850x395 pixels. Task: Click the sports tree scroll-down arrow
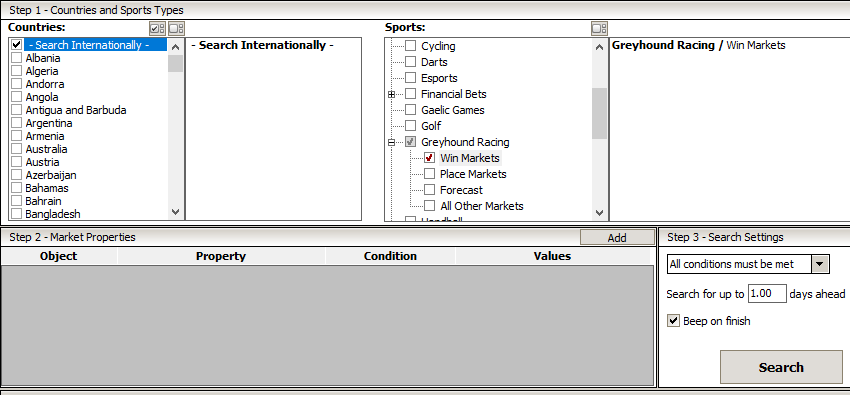click(600, 213)
